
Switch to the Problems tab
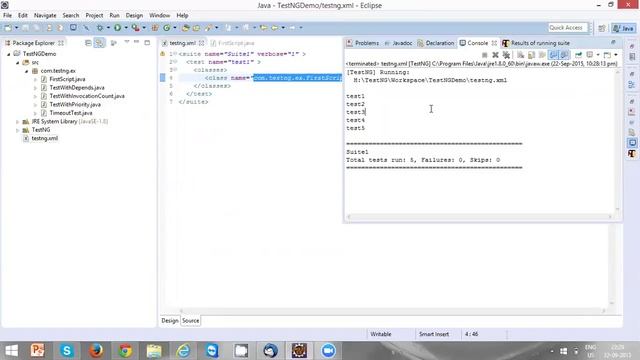[x=362, y=43]
